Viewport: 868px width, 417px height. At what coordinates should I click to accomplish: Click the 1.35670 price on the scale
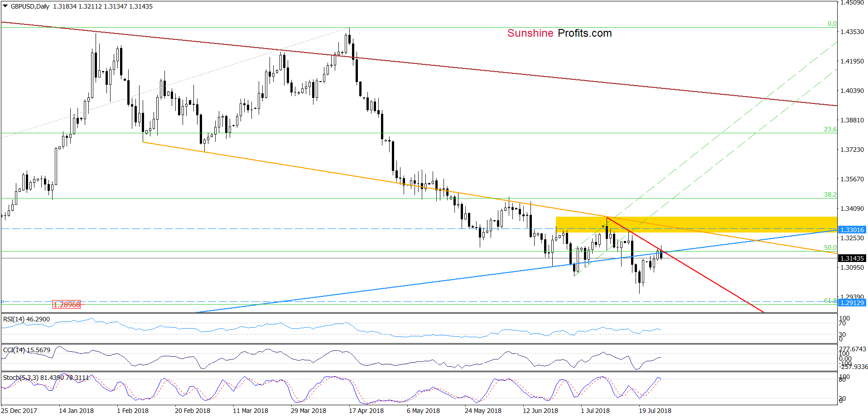coord(852,179)
